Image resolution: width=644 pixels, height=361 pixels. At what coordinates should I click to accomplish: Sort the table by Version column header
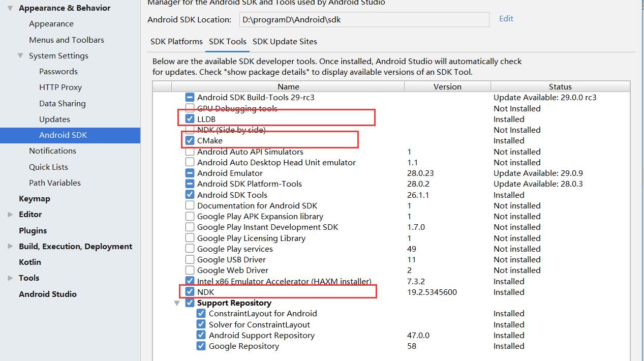click(x=447, y=87)
